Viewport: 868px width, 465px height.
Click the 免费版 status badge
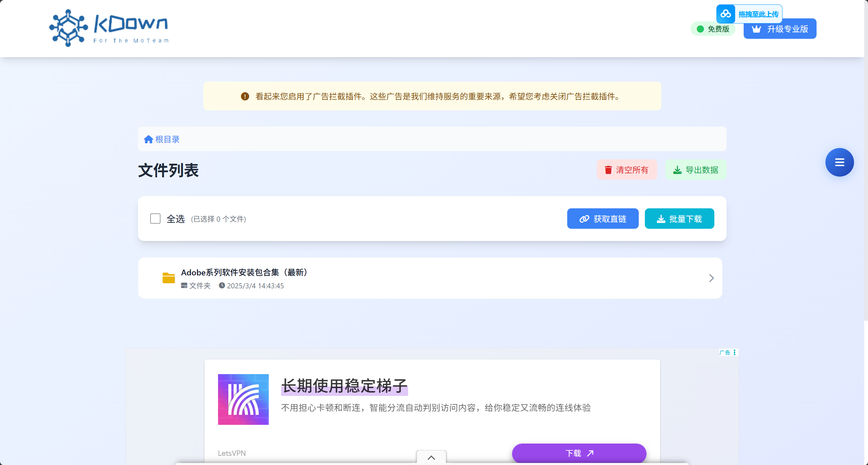click(x=713, y=29)
